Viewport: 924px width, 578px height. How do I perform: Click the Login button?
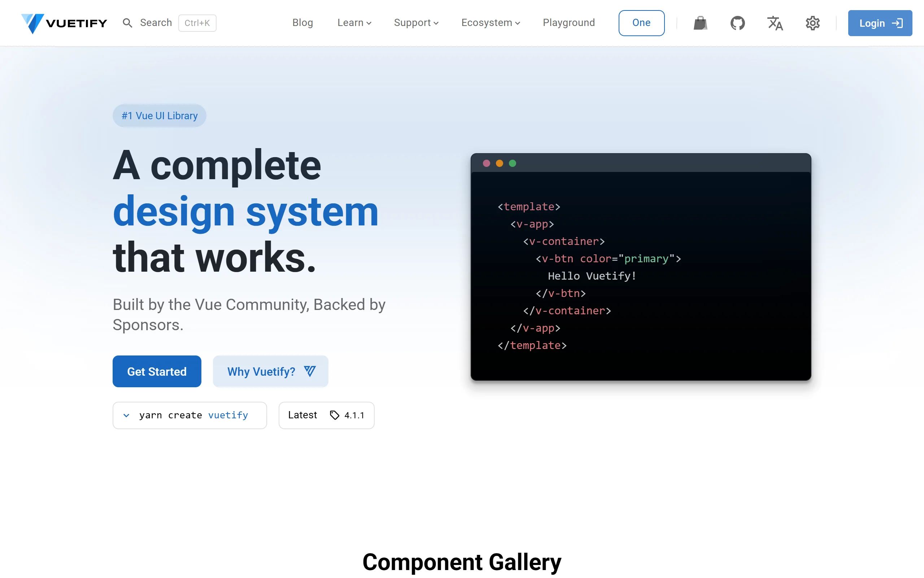pos(880,23)
